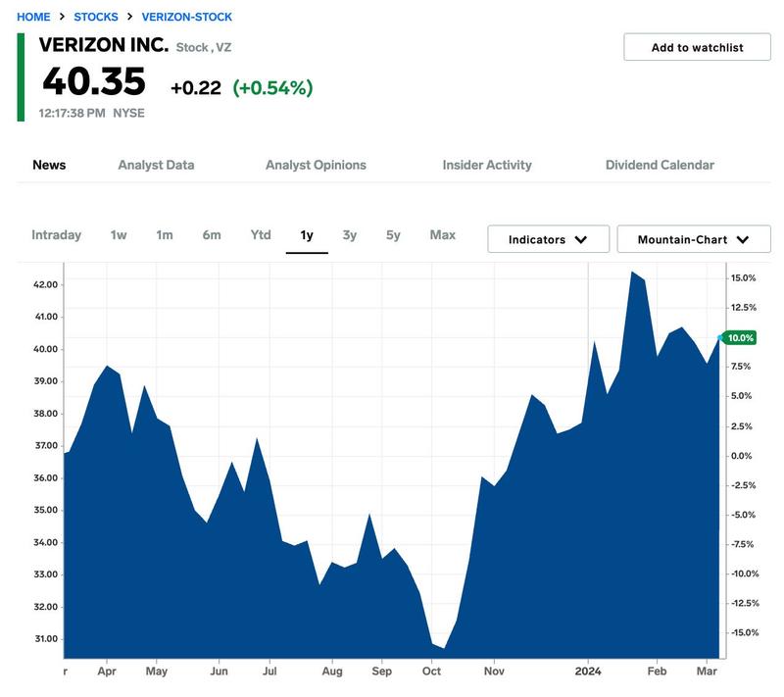Click the +0.22 price change value

[x=195, y=88]
